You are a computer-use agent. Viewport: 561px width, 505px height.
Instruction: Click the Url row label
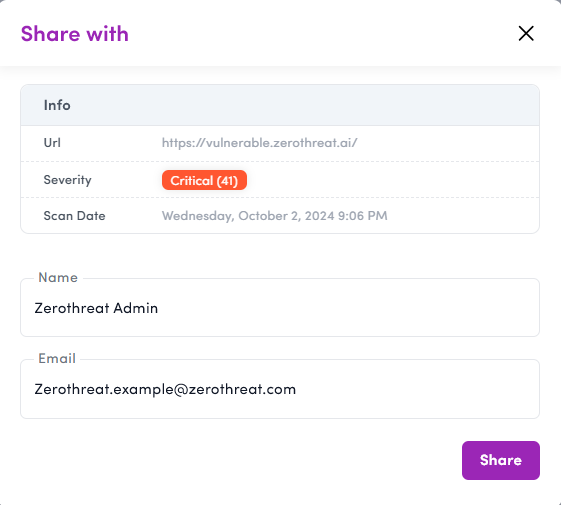click(x=52, y=143)
